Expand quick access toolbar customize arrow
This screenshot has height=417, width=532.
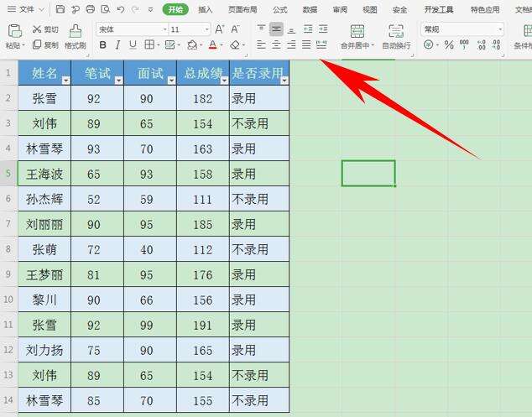[150, 9]
